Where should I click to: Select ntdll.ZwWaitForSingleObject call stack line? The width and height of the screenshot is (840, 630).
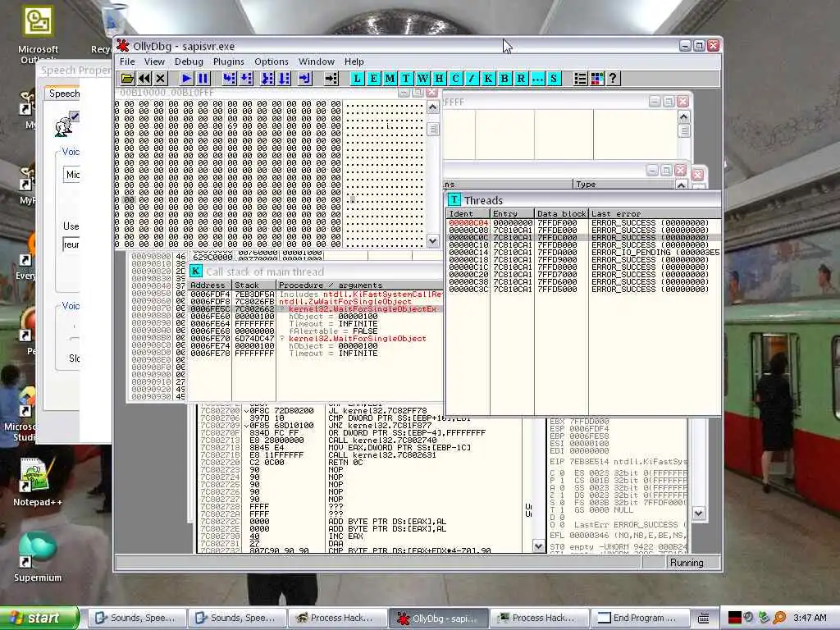tap(315, 302)
